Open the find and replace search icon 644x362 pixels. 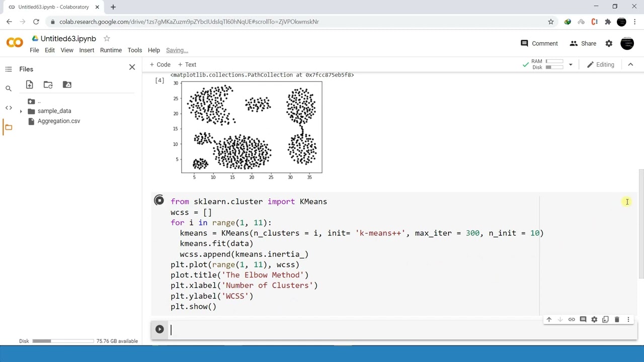coord(9,88)
